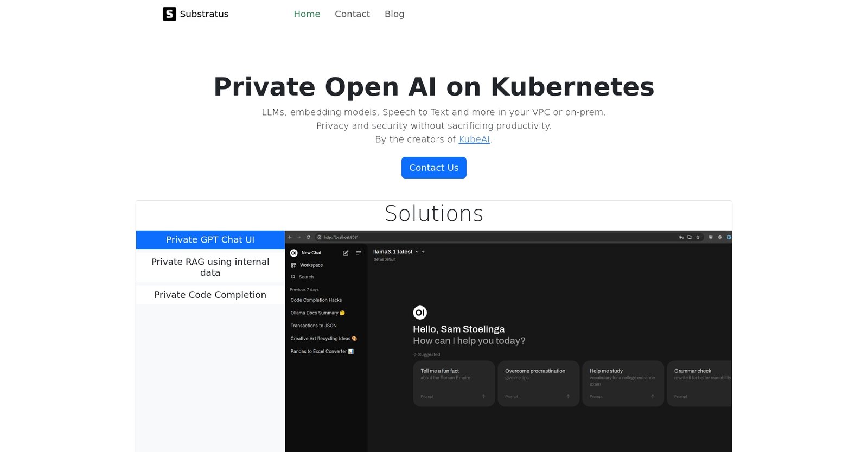Expand the llama3.1:latest model dropdown
This screenshot has height=452, width=868.
[417, 252]
